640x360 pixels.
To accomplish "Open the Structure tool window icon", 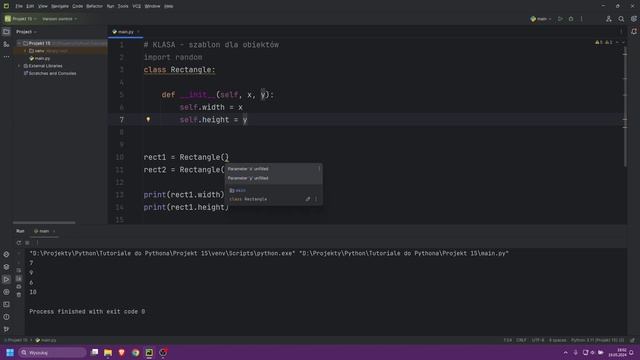I will click(x=6, y=44).
